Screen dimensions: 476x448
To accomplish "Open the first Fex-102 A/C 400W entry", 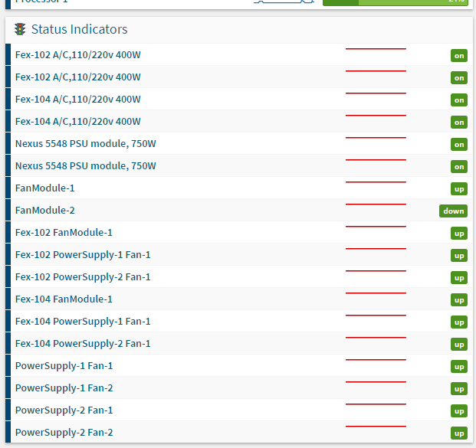I will tap(78, 55).
